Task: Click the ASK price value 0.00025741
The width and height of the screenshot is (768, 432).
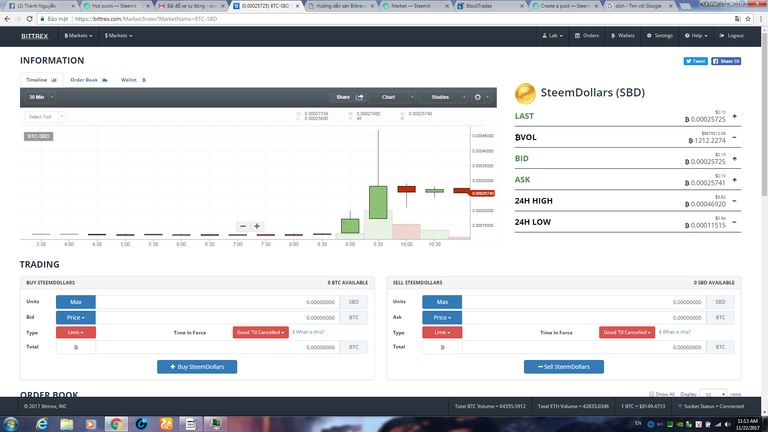Action: coord(705,183)
